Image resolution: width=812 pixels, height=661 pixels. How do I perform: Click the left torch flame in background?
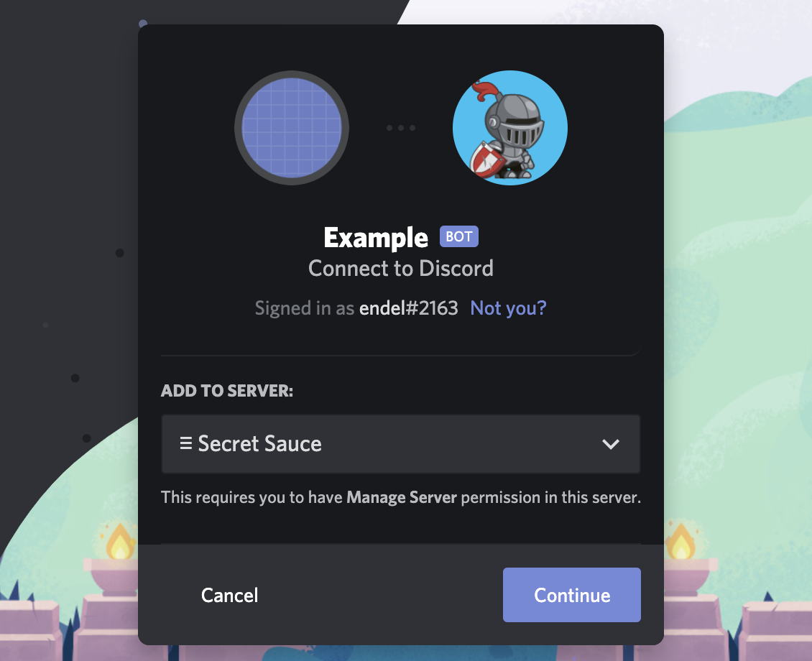[120, 541]
